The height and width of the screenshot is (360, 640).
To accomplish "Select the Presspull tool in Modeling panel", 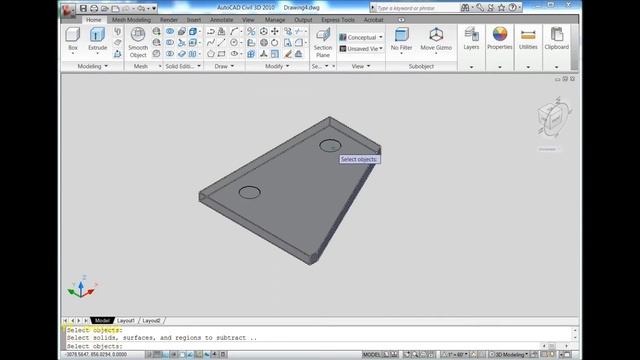I will pos(118,53).
